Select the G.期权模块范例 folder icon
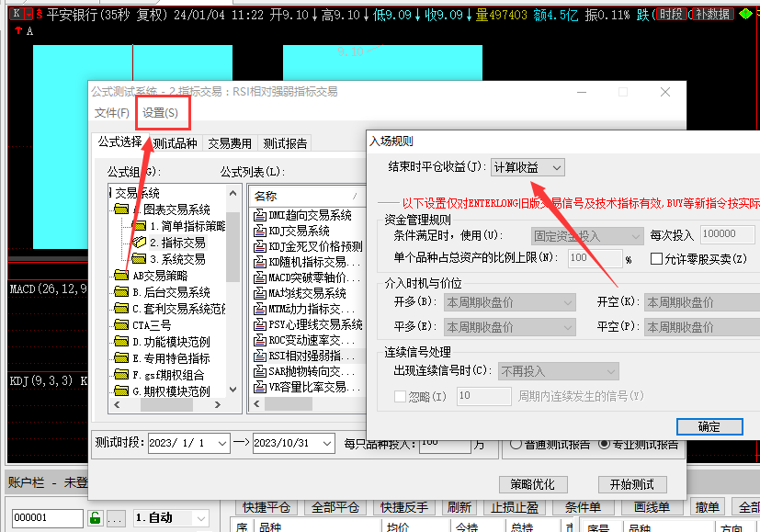The height and width of the screenshot is (532, 760). click(121, 391)
